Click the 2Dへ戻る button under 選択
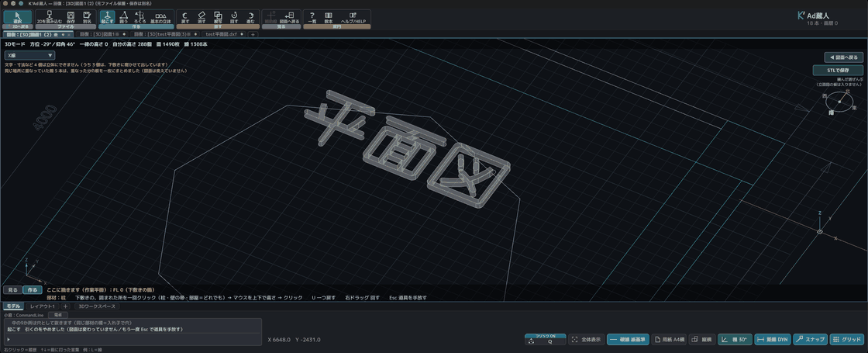 [x=17, y=26]
